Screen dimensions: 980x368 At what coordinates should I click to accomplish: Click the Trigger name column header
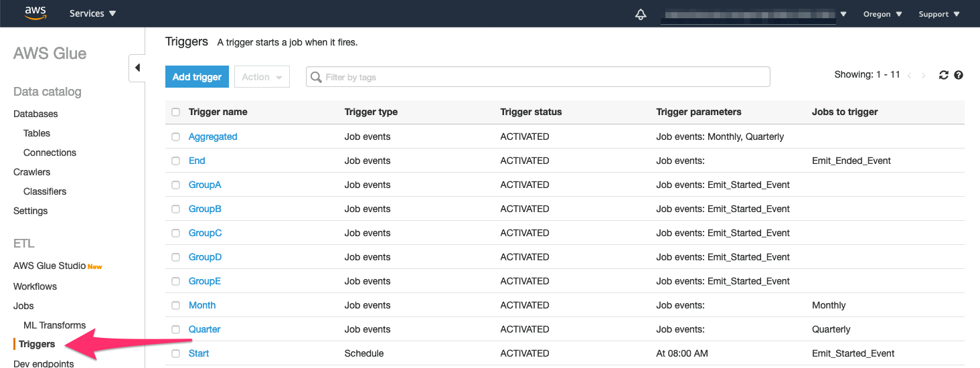coord(218,112)
